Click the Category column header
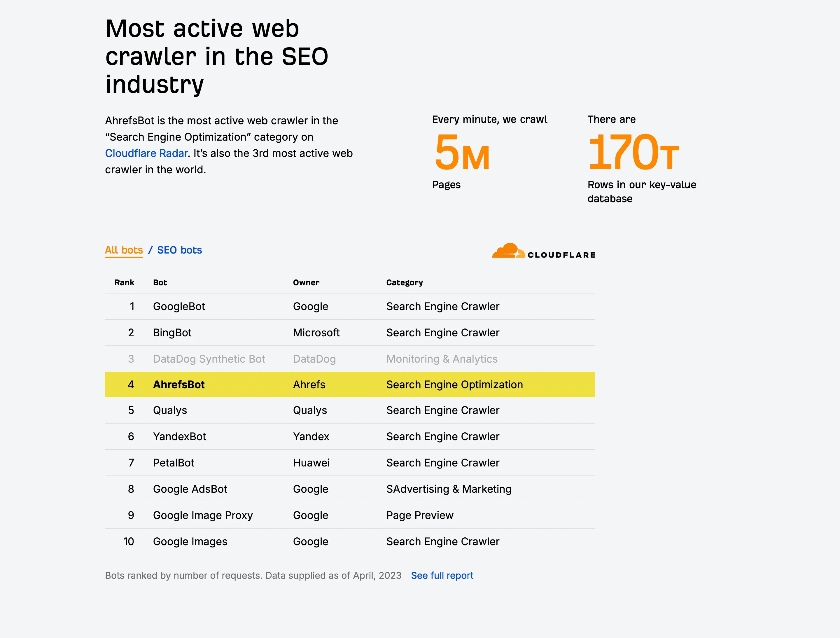 (x=405, y=283)
